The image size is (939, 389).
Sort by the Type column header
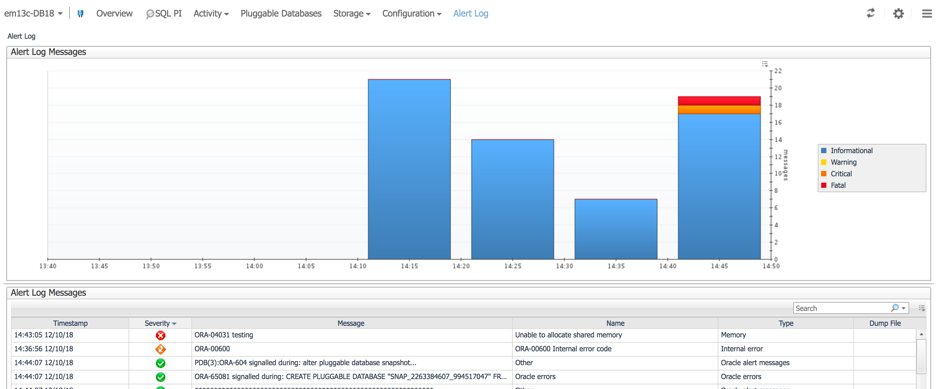coord(786,323)
